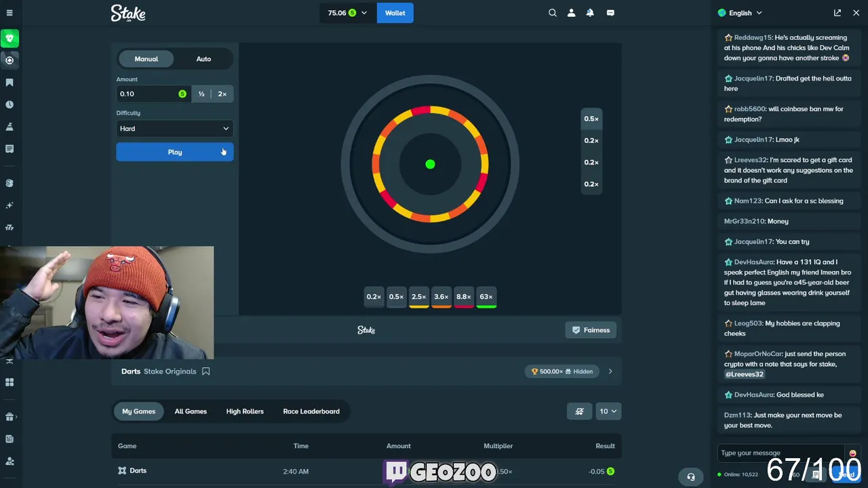Viewport: 868px width, 488px height.
Task: Halve the bet amount with ½
Action: click(x=201, y=94)
